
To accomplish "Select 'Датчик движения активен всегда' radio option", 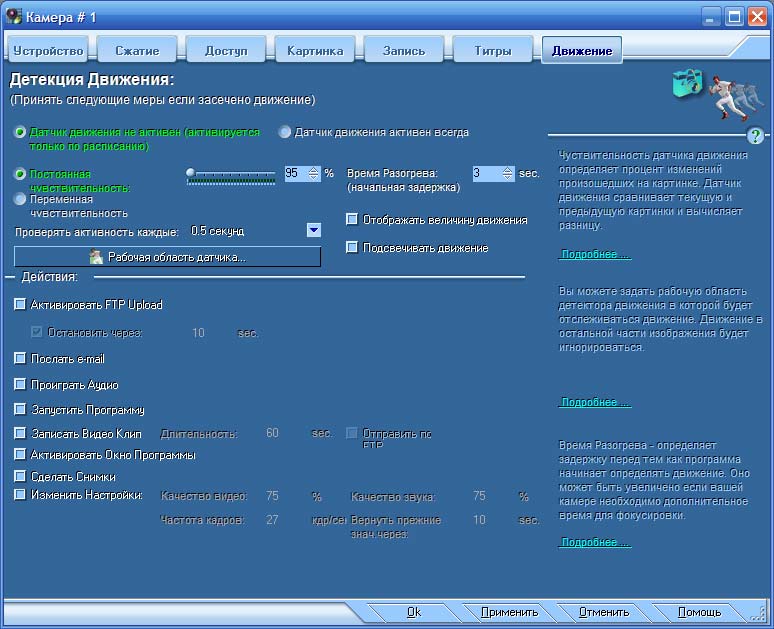I will [285, 132].
